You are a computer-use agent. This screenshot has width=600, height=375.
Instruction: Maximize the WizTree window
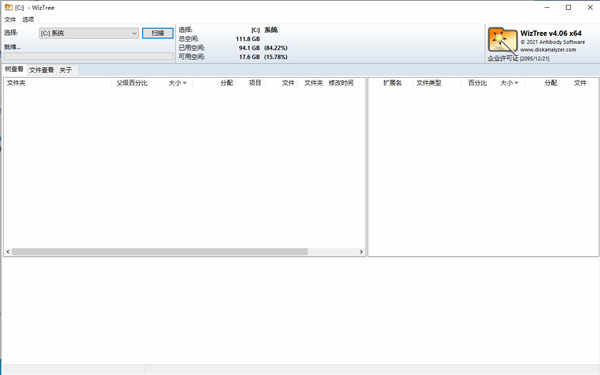[x=569, y=7]
